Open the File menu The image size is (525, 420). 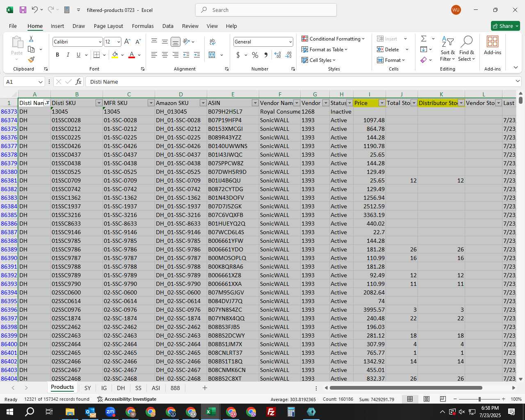13,26
